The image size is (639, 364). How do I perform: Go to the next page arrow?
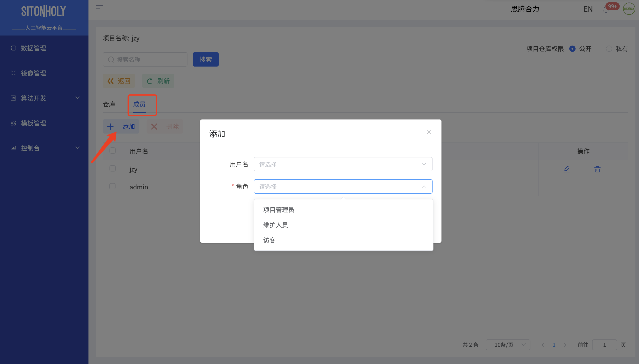[565, 345]
